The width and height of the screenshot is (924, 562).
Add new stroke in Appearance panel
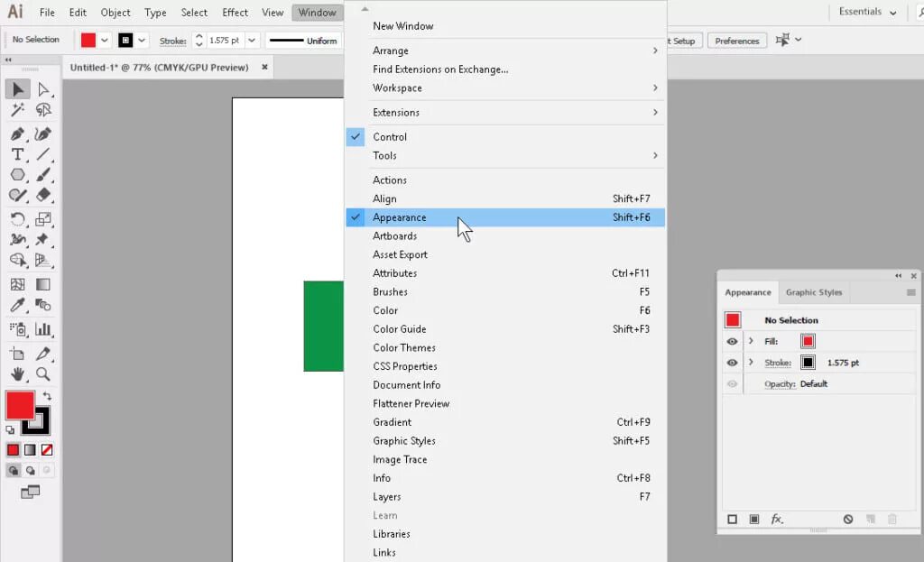coord(732,519)
